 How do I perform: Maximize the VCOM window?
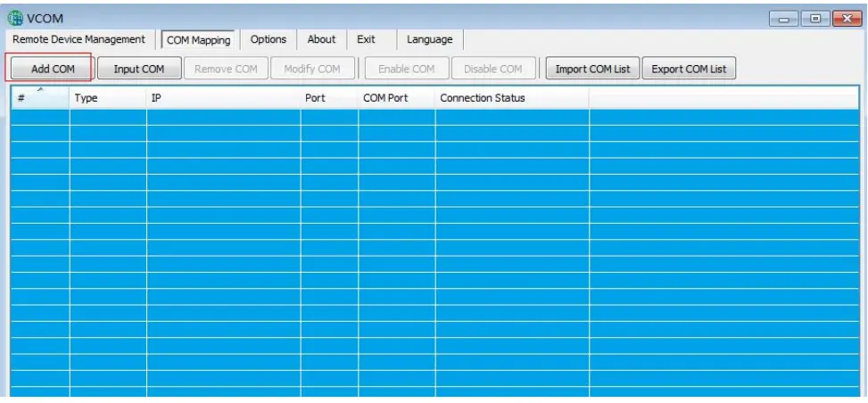point(815,19)
